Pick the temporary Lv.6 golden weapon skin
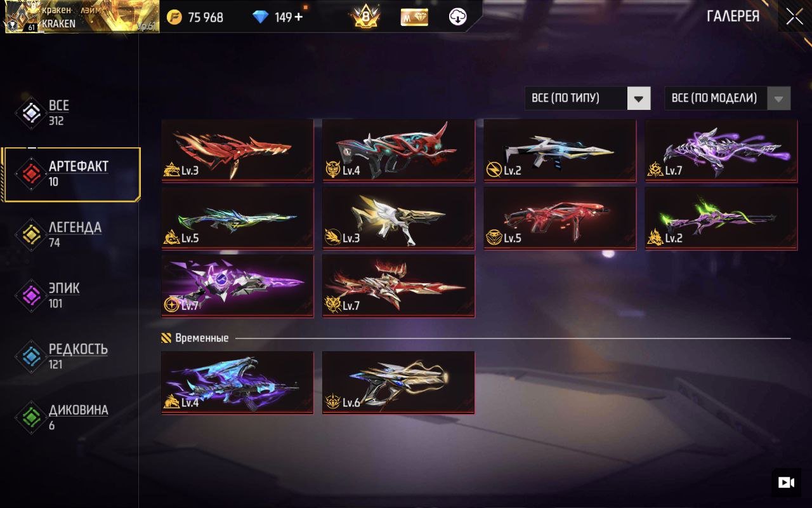The image size is (812, 508). 398,382
